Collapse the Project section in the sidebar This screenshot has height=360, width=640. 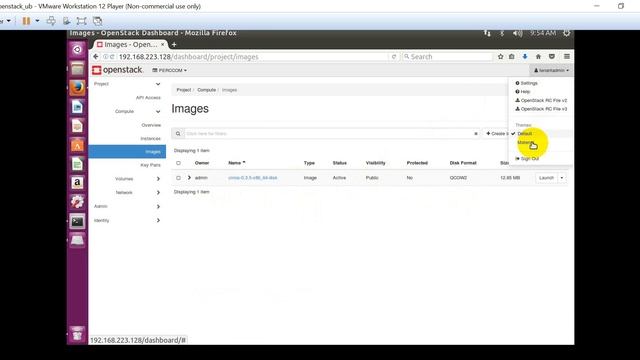click(x=158, y=84)
